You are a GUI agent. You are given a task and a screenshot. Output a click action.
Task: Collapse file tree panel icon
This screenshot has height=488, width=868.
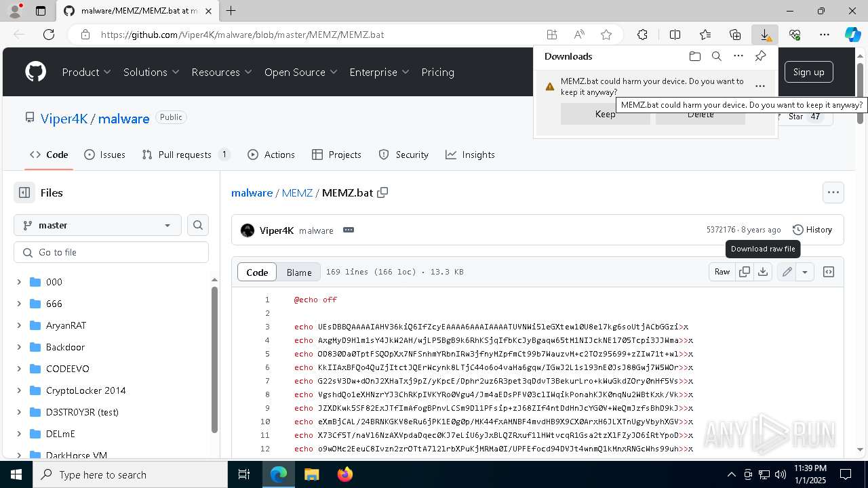pyautogui.click(x=24, y=192)
